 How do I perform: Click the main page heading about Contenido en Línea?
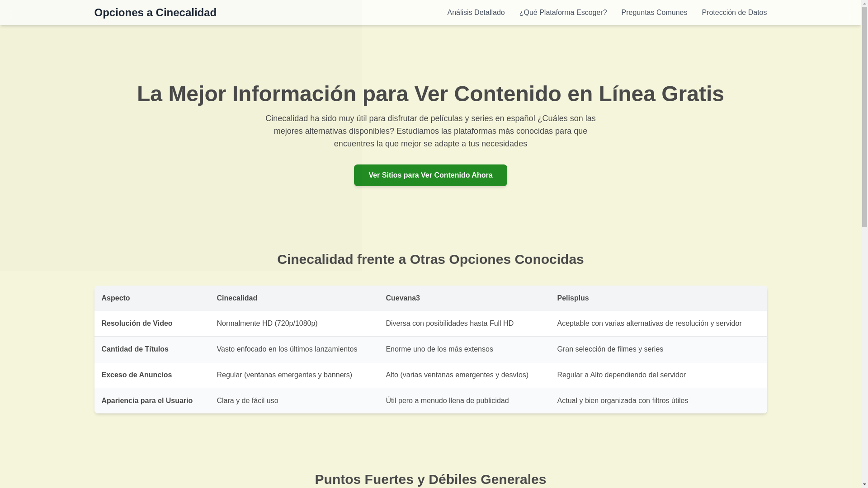(x=430, y=94)
